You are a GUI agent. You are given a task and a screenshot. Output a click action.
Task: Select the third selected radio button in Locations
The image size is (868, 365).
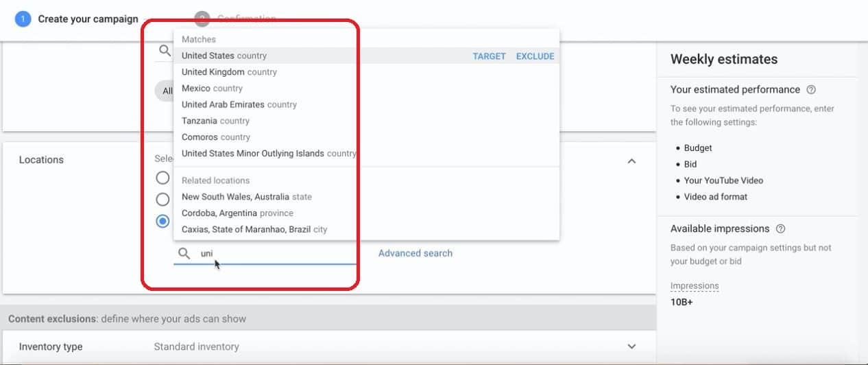[x=162, y=221]
